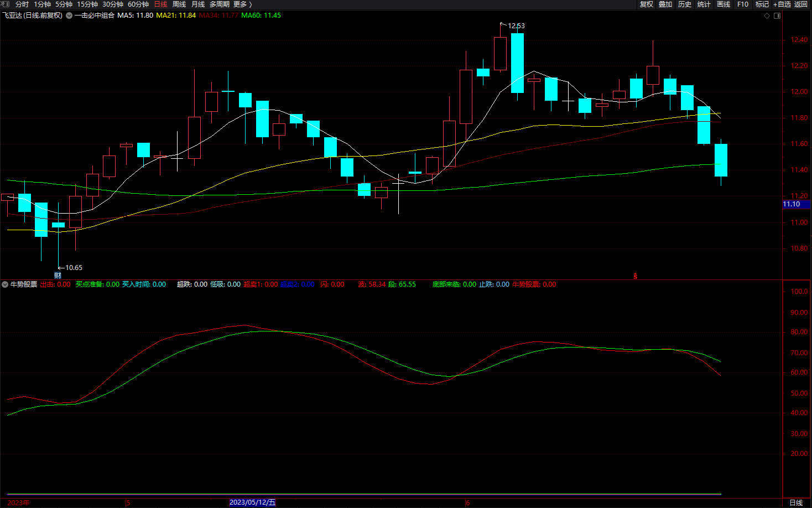Click the 2023/05/12/五 date marker on time axis

(252, 502)
